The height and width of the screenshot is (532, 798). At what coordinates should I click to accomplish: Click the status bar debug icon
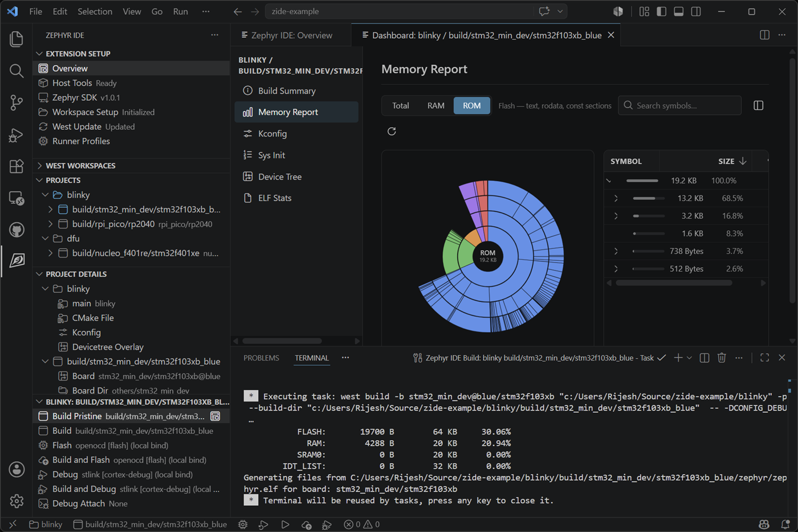(x=327, y=525)
